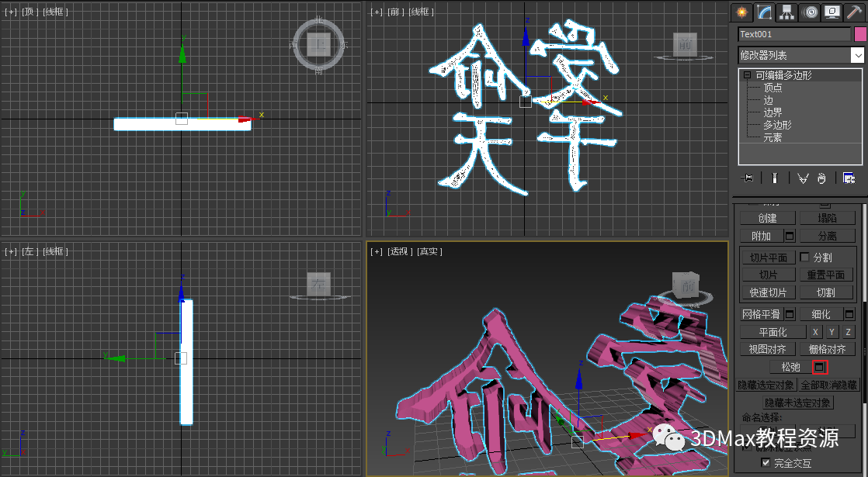Image resolution: width=868 pixels, height=477 pixels.
Task: Click [左] view label menu
Action: click(x=30, y=251)
